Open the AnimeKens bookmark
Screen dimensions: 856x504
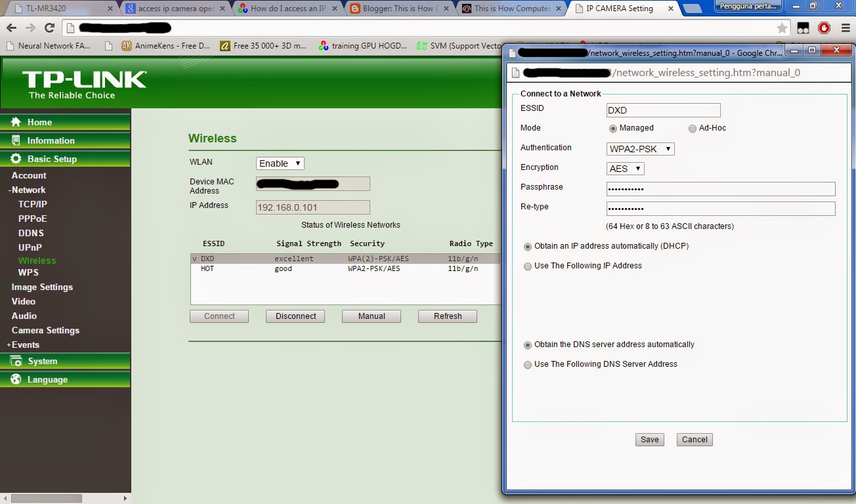tap(165, 46)
